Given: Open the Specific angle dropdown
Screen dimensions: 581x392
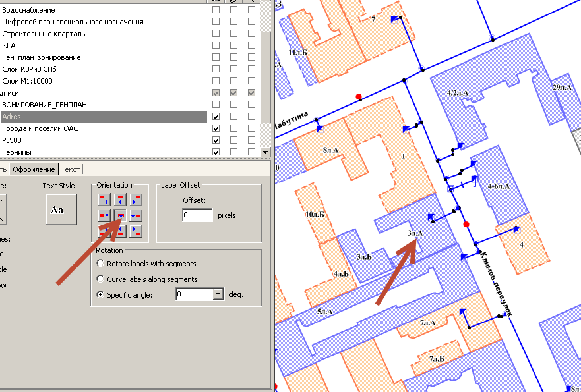Looking at the screenshot, I should point(218,295).
